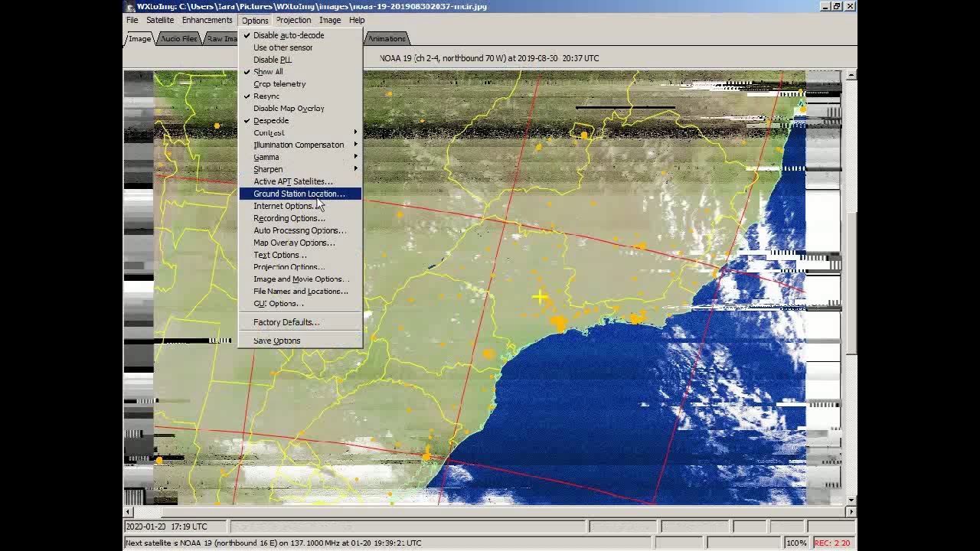Toggle the Show All option

click(x=300, y=72)
